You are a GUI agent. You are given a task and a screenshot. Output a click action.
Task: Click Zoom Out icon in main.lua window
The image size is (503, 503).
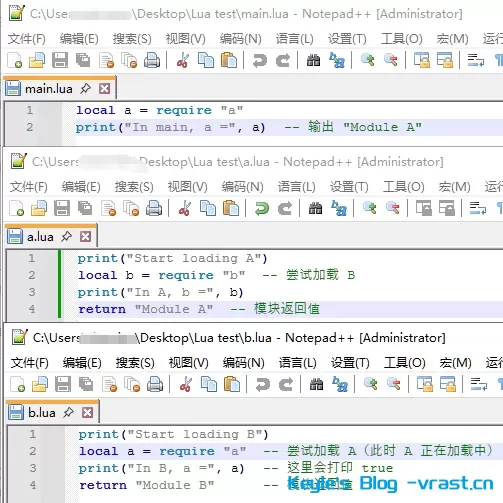coord(391,60)
